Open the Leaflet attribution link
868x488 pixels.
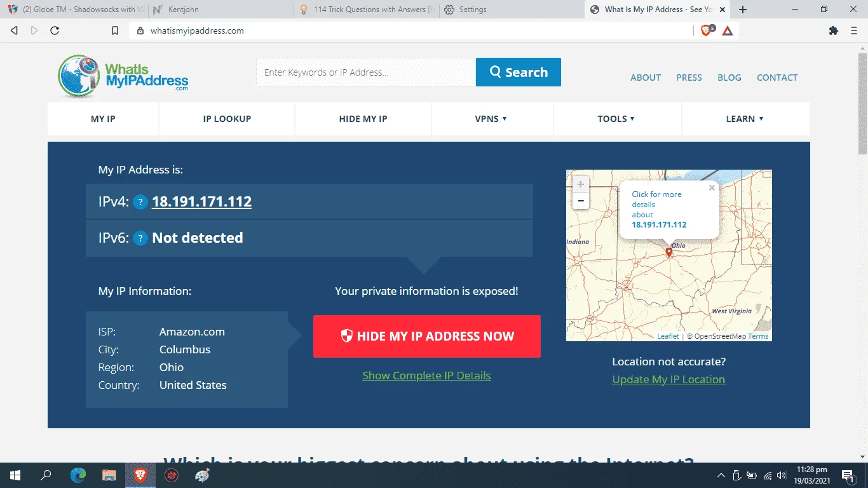pyautogui.click(x=668, y=336)
